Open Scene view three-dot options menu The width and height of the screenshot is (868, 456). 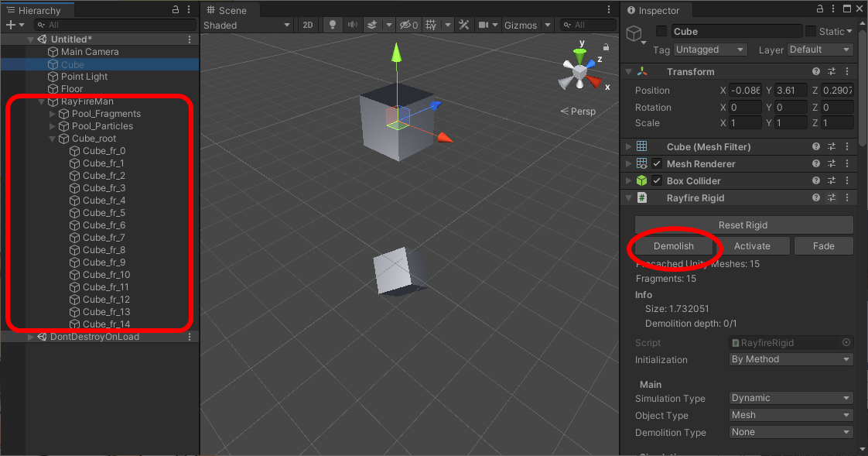pos(608,9)
